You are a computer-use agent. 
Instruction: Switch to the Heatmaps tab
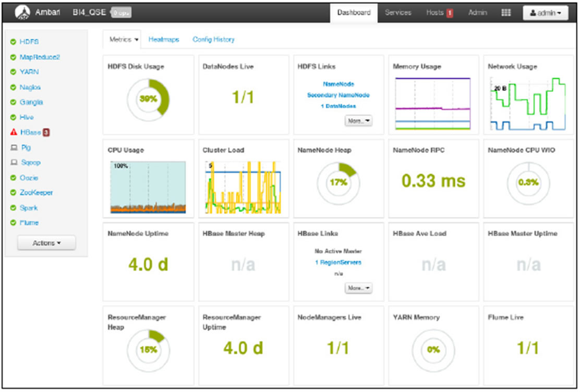point(163,39)
